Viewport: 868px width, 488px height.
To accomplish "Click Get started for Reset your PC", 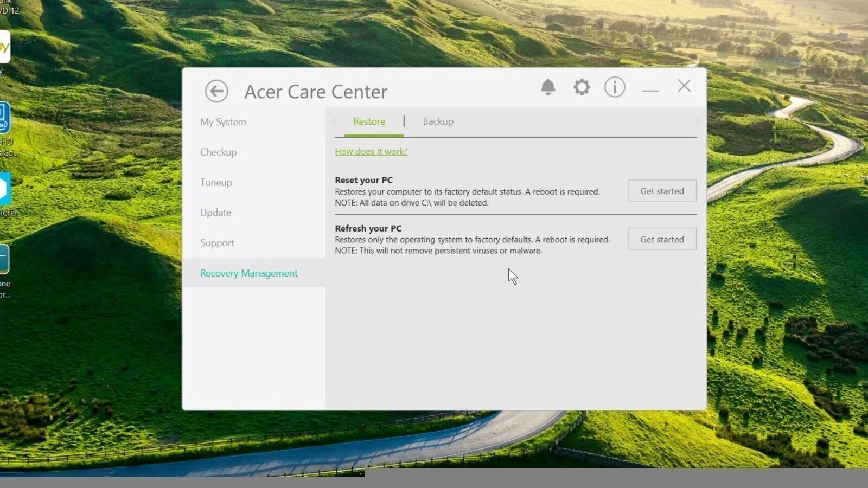I will [662, 191].
